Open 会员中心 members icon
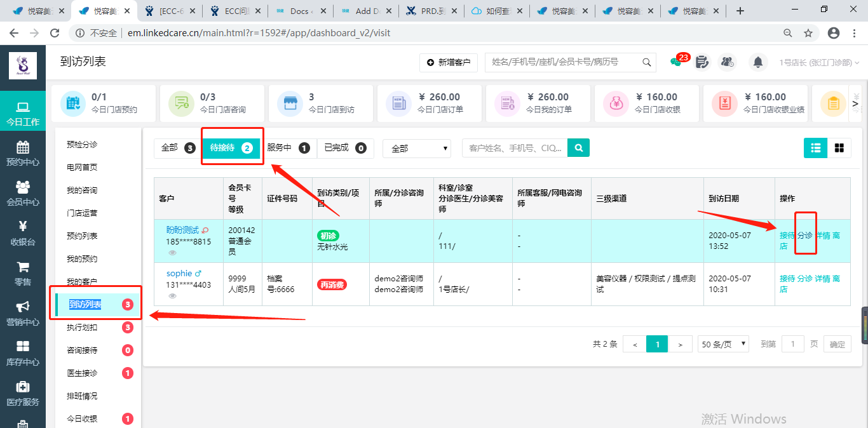 coord(23,187)
